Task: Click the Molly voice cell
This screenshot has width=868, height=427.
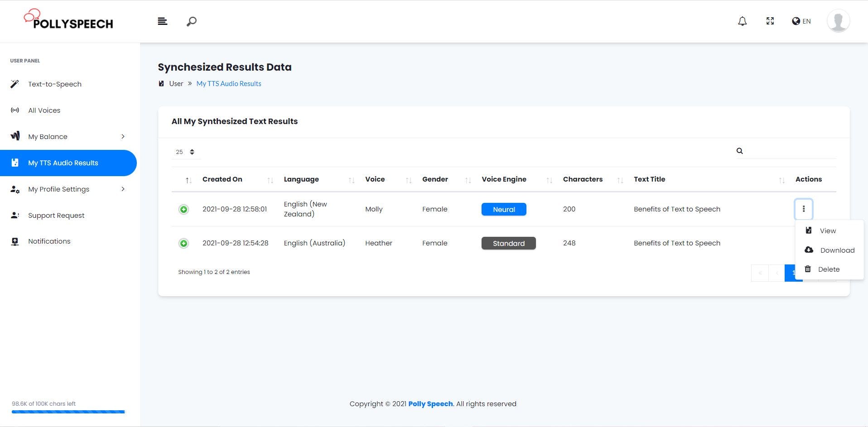Action: (374, 209)
